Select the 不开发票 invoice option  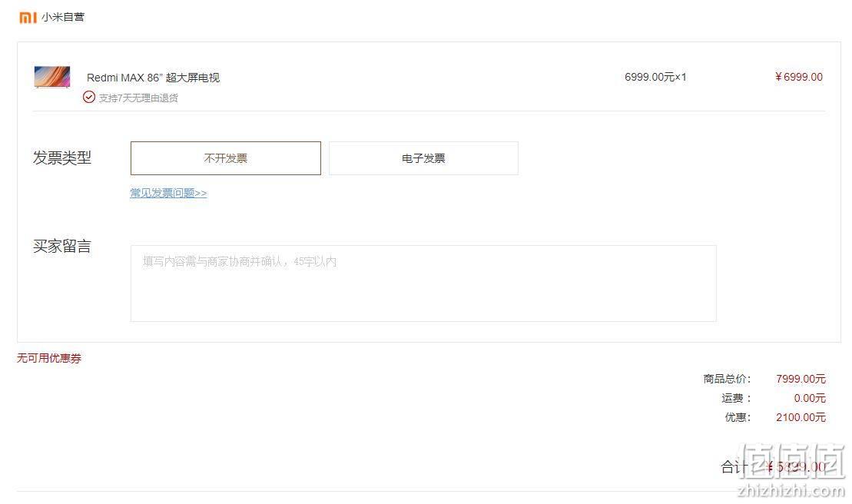tap(226, 158)
